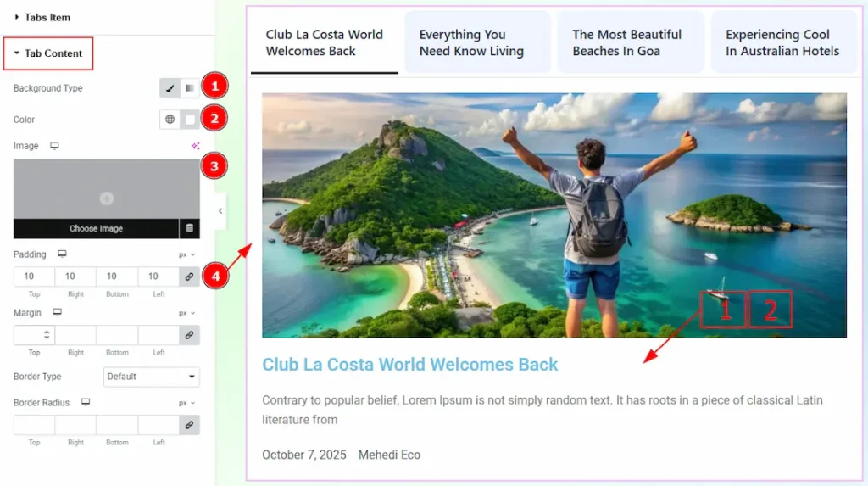
Task: Click the responsive device icon beside Border Radius
Action: [x=86, y=402]
